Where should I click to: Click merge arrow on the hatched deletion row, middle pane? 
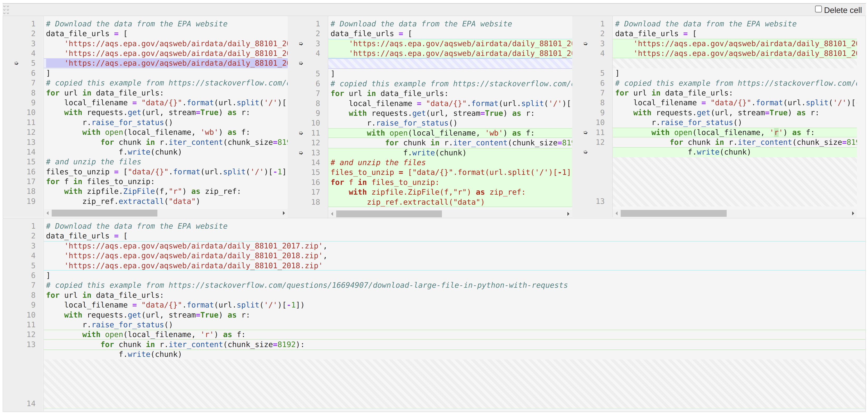[300, 63]
